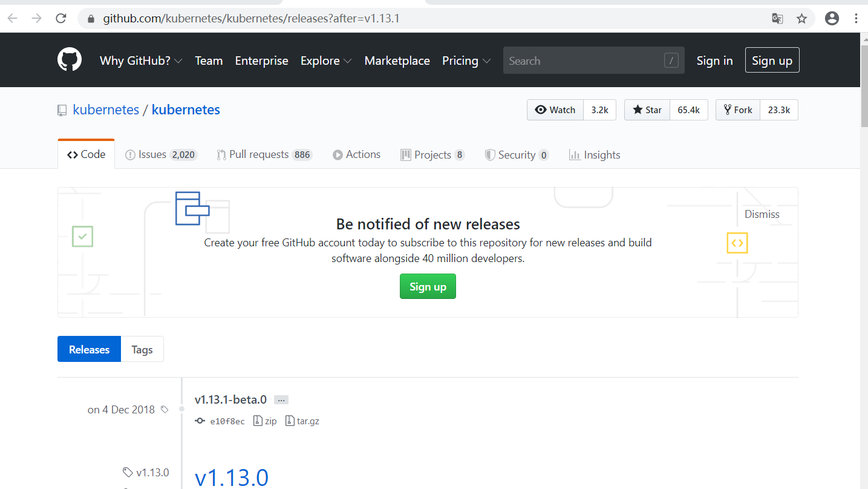Click the green Sign up button
868x489 pixels.
tap(428, 286)
